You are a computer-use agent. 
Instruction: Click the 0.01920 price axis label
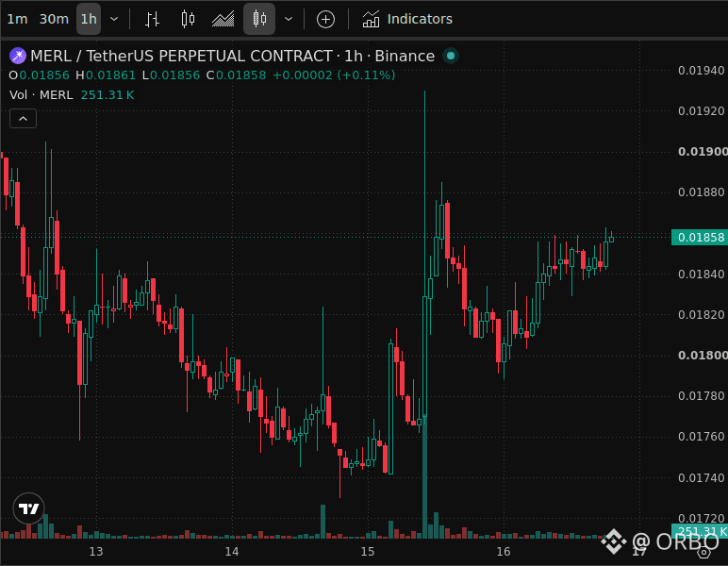[x=701, y=111]
